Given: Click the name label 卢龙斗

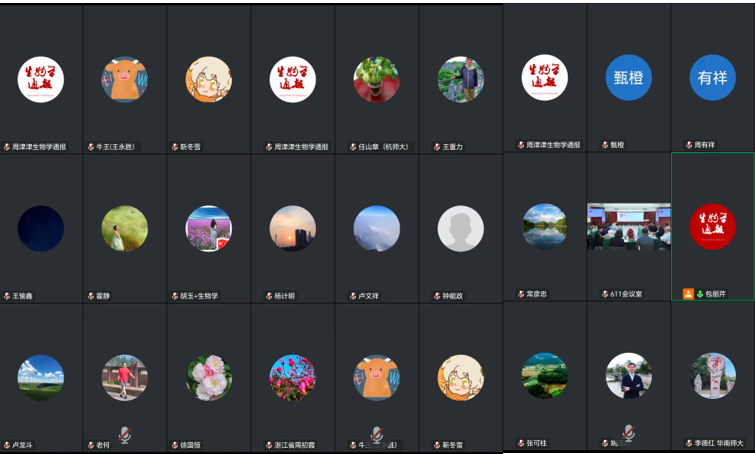Looking at the screenshot, I should click(x=22, y=445).
